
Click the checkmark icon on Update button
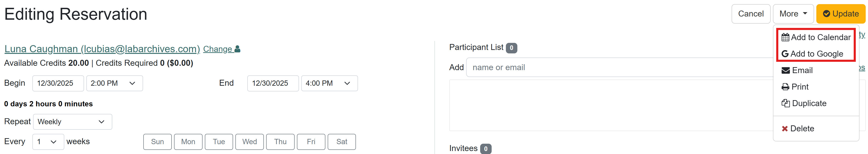tap(826, 14)
